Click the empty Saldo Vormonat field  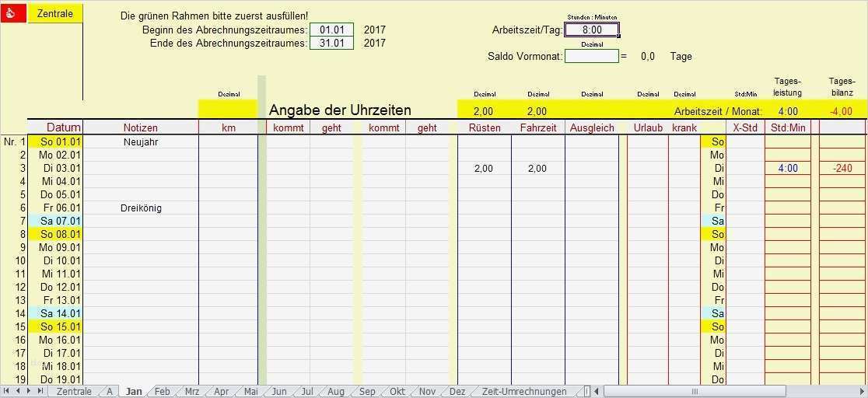tap(592, 56)
